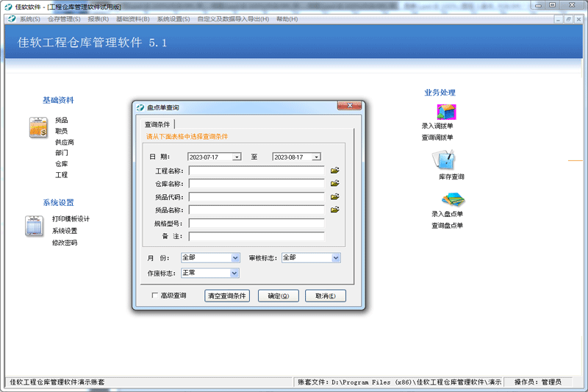
Task: Open the 供应商 link
Action: coord(65,142)
